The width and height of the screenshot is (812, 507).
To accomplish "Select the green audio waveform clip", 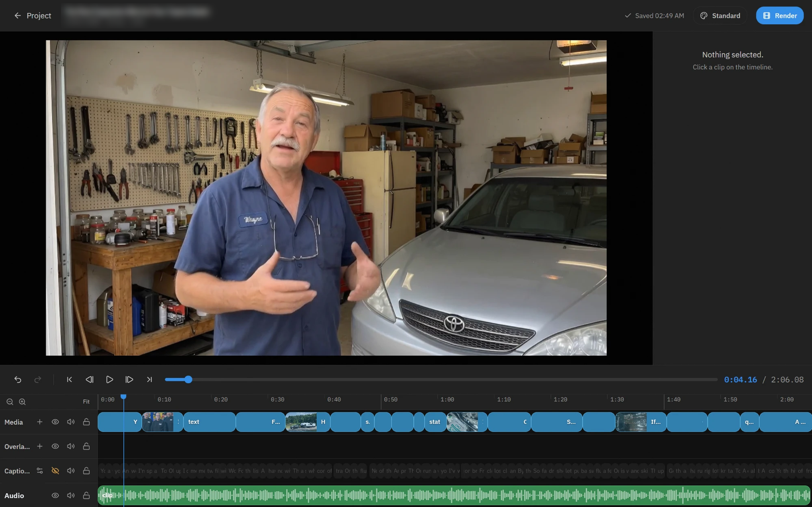I will pyautogui.click(x=454, y=495).
